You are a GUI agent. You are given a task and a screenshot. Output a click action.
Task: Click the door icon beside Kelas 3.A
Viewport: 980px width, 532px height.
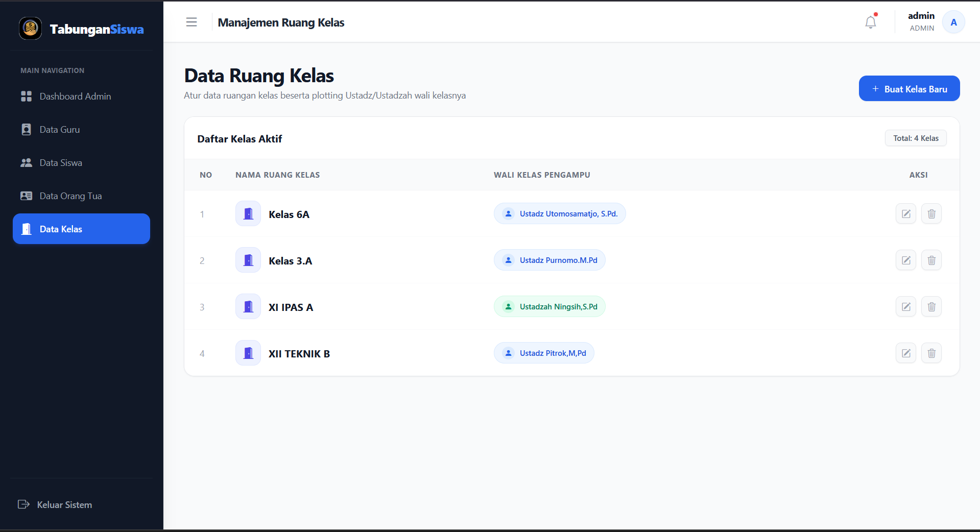tap(248, 260)
